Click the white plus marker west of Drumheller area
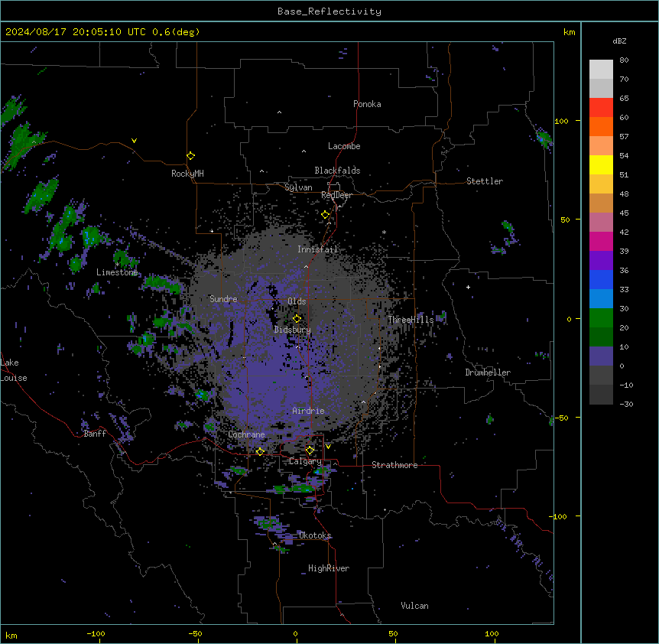659x644 pixels. 468,287
